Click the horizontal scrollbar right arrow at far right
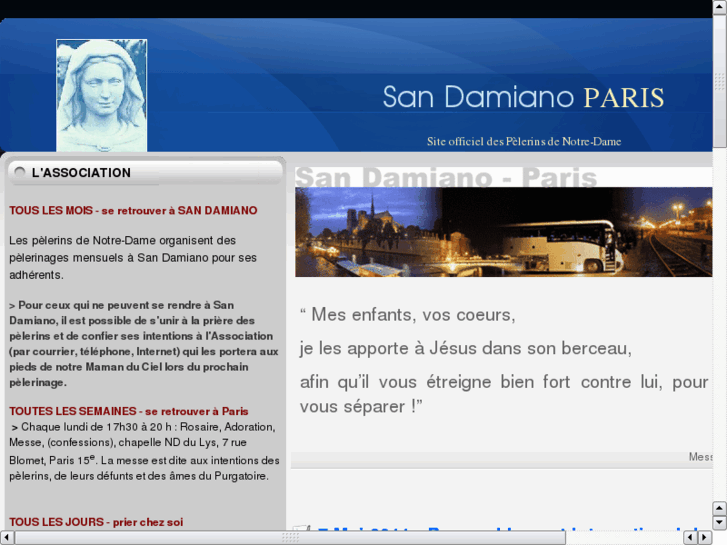This screenshot has width=727, height=545. (x=705, y=538)
